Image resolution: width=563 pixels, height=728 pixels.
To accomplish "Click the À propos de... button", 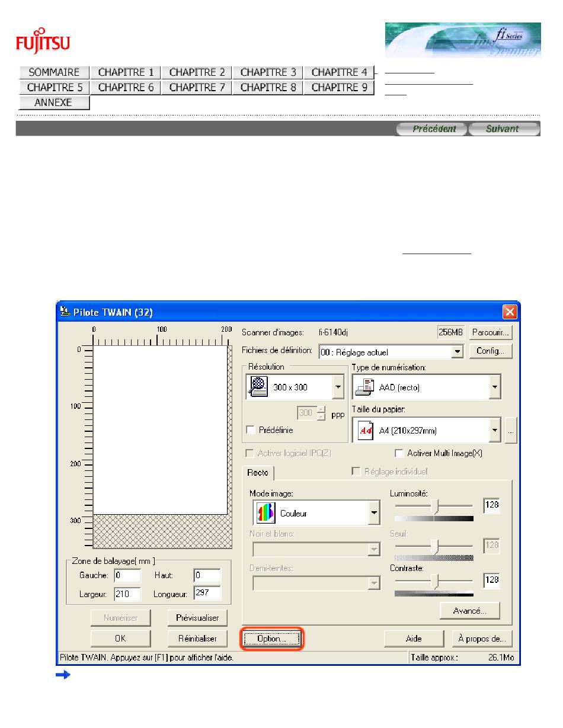I will [482, 639].
